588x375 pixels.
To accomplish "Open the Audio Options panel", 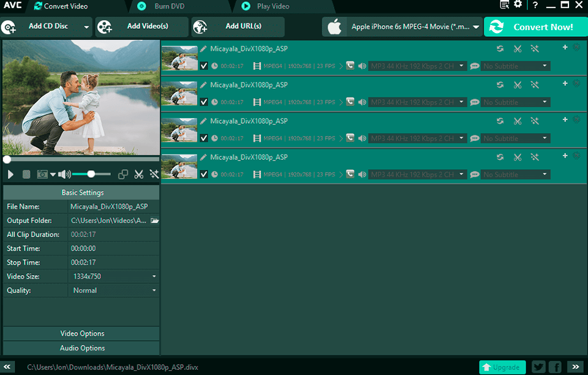I will (81, 347).
